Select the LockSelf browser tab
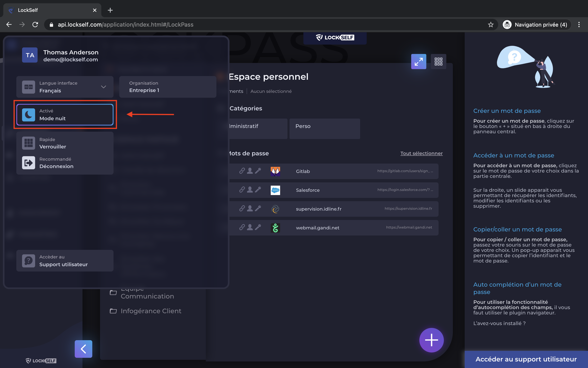Viewport: 588px width, 368px height. point(52,10)
